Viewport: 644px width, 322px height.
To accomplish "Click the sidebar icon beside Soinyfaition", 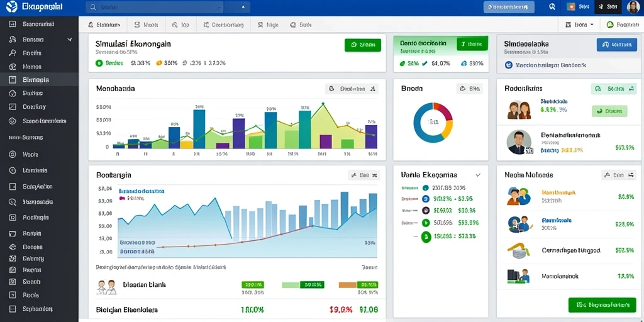I will (x=13, y=186).
